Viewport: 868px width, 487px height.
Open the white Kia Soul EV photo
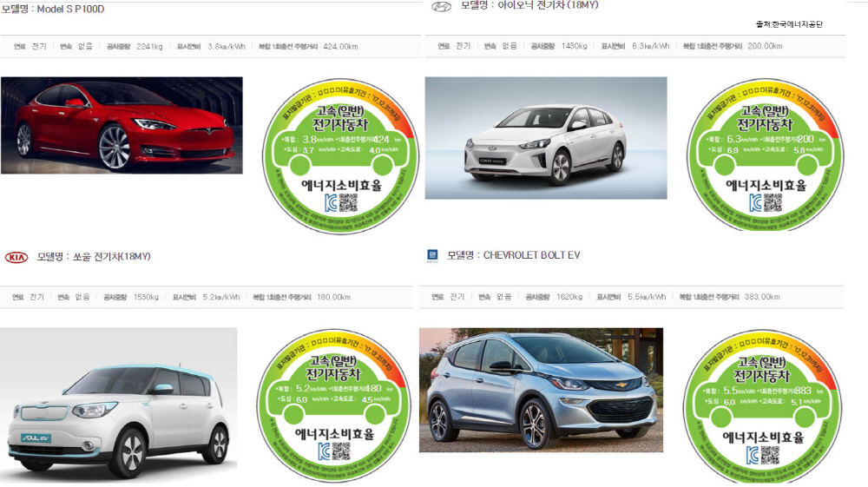pos(118,404)
